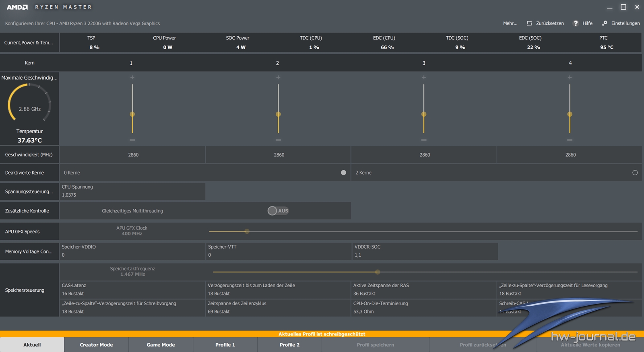Screen dimensions: 644x352
Task: Click Aktive Zeitspanne der RAS field
Action: 424,290
